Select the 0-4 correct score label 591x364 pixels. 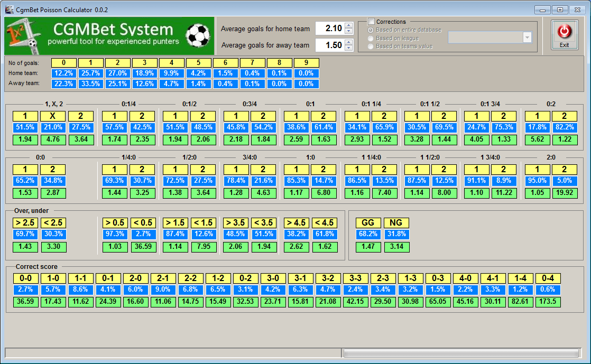tap(548, 278)
